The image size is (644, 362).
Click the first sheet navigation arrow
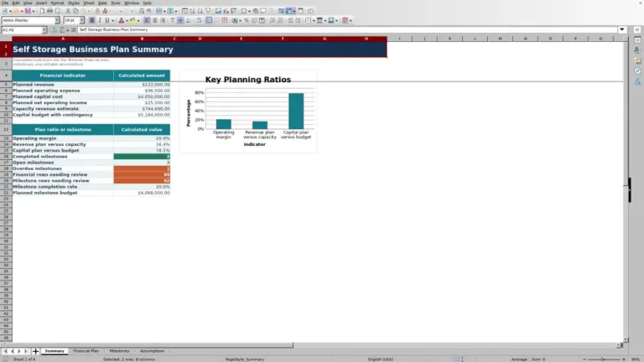(5, 351)
